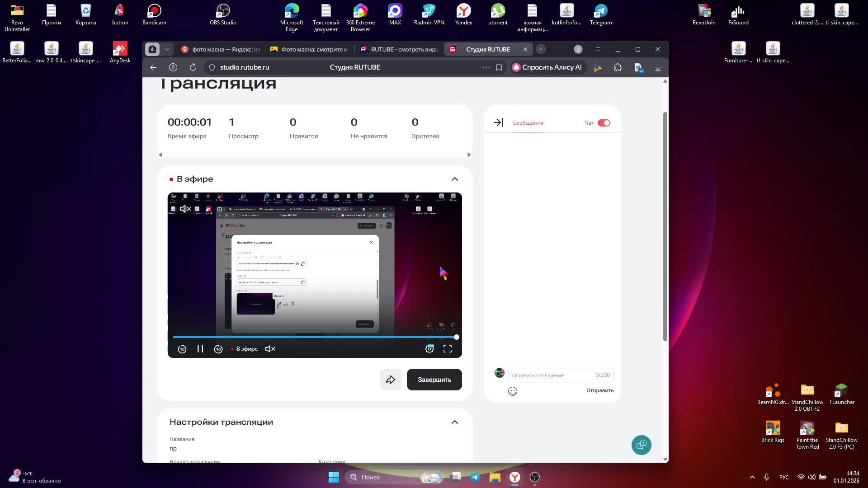868x488 pixels.
Task: Enter fullscreen mode in the player
Action: point(448,349)
